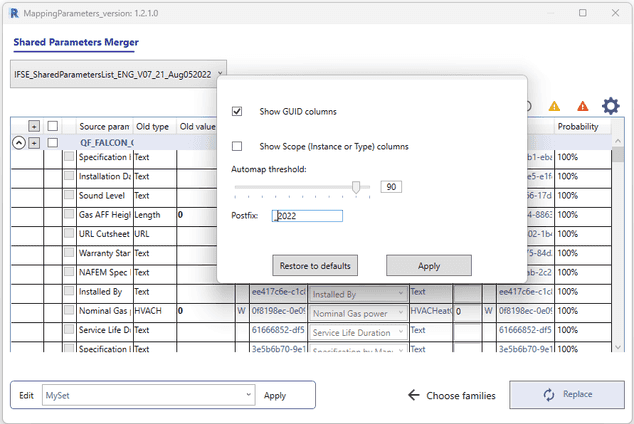Collapse the QF_FALCON group with round chevron
634x424 pixels.
coord(19,143)
